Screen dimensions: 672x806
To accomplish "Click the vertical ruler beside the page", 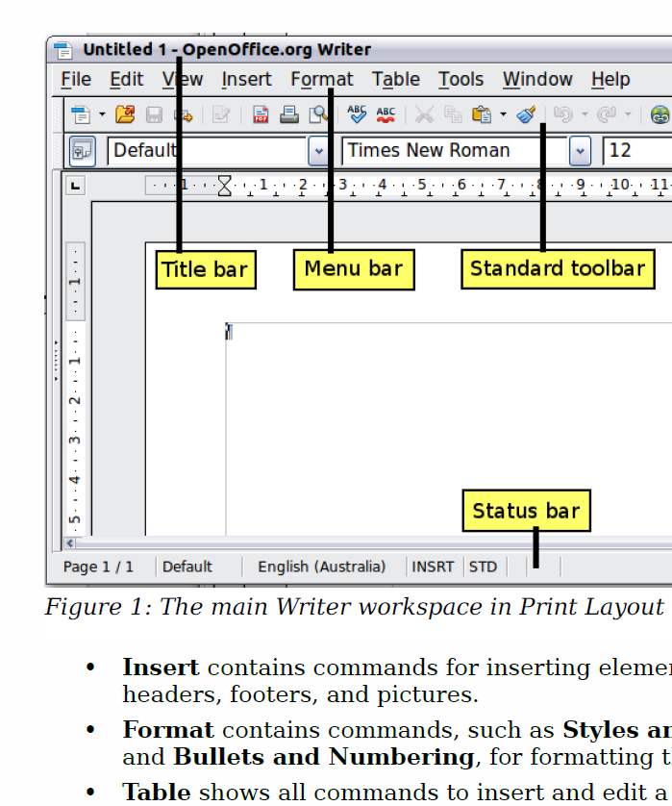I will coord(76,390).
